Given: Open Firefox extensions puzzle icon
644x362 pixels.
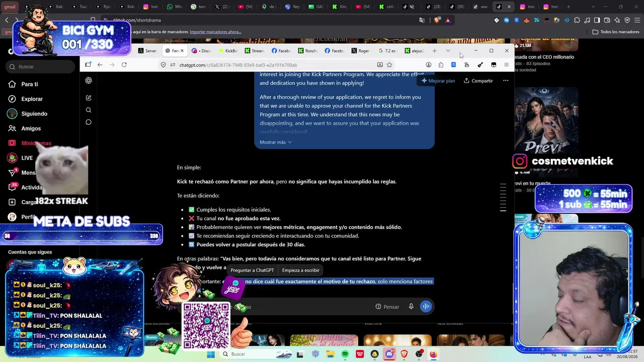Looking at the screenshot, I should pos(441,64).
